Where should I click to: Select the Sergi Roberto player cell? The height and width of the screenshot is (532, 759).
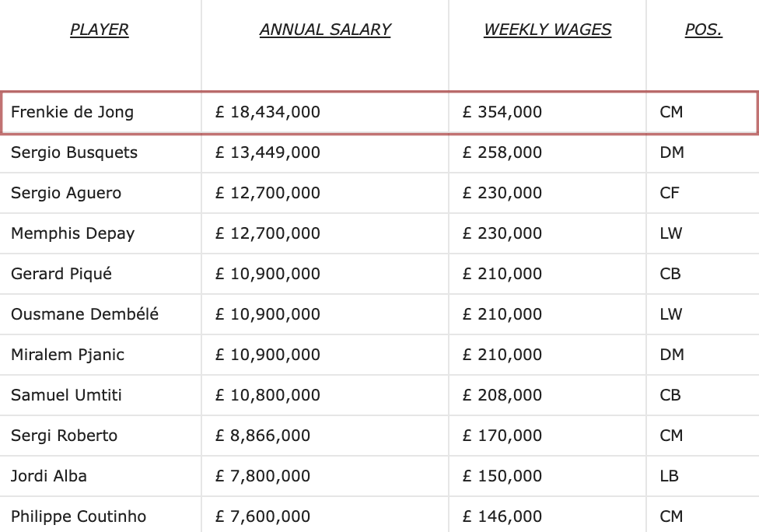(65, 436)
